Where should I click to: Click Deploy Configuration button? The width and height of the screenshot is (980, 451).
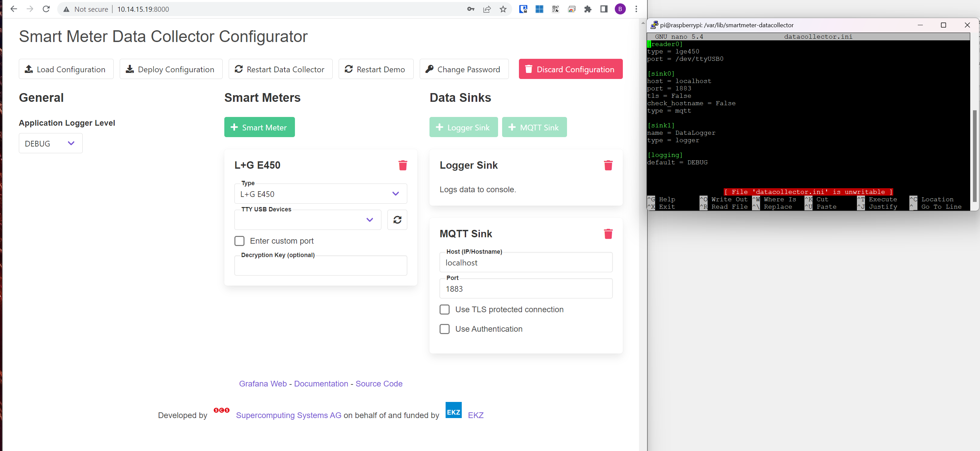pos(171,69)
